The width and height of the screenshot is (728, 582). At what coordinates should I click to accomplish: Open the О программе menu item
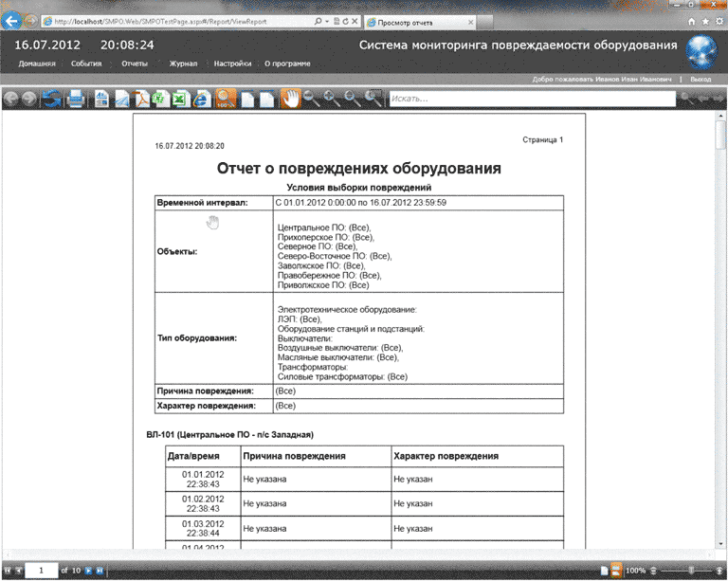tap(287, 64)
